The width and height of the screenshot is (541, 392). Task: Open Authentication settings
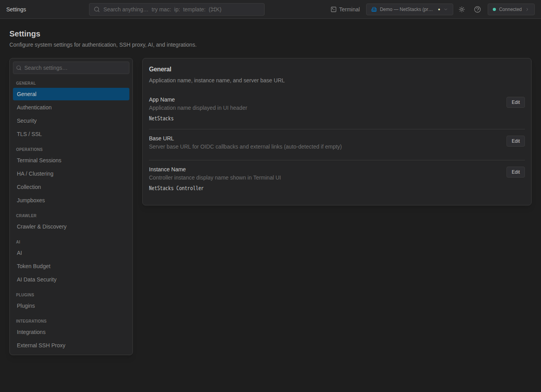(x=71, y=107)
